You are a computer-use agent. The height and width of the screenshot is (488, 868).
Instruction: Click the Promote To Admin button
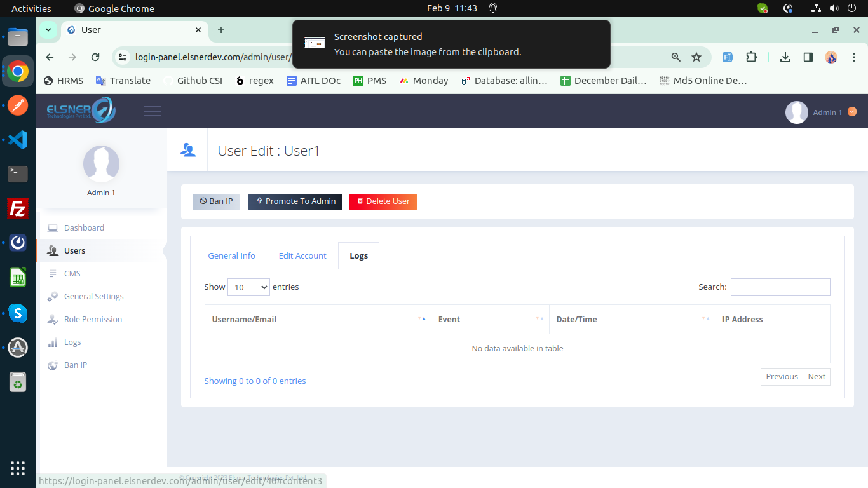pos(295,201)
